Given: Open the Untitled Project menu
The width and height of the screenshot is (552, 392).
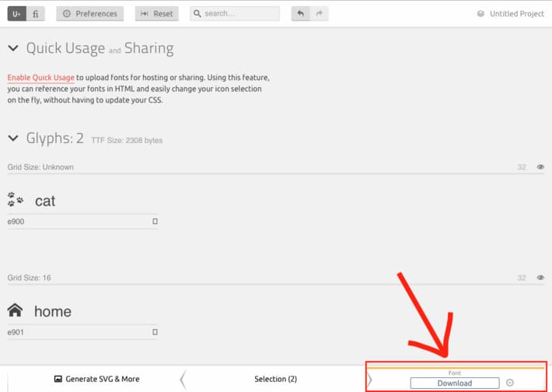Looking at the screenshot, I should (x=510, y=13).
